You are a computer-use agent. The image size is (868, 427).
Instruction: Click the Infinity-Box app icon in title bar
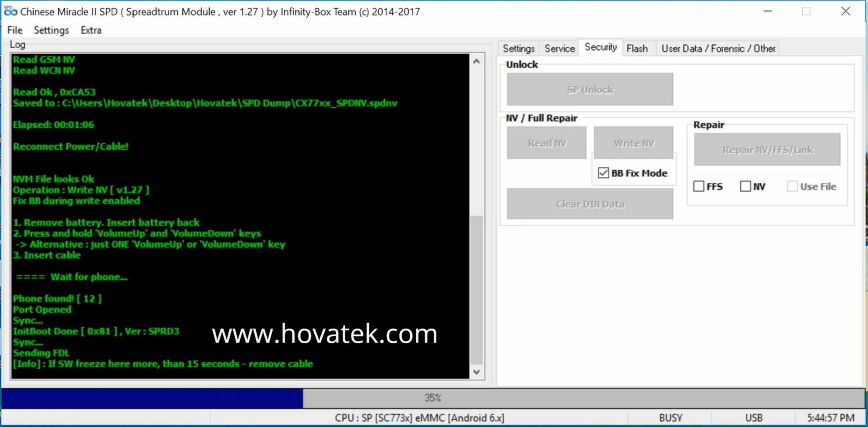tap(10, 12)
